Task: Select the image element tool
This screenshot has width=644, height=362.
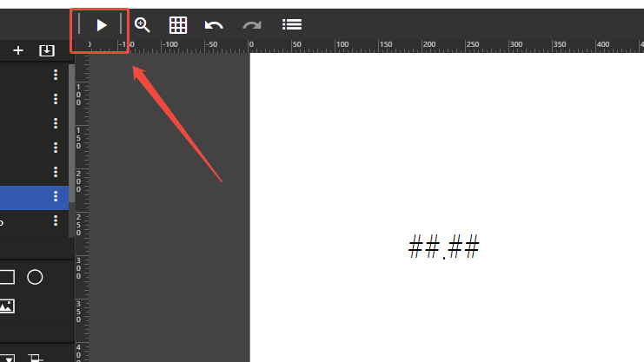Action: coord(7,306)
